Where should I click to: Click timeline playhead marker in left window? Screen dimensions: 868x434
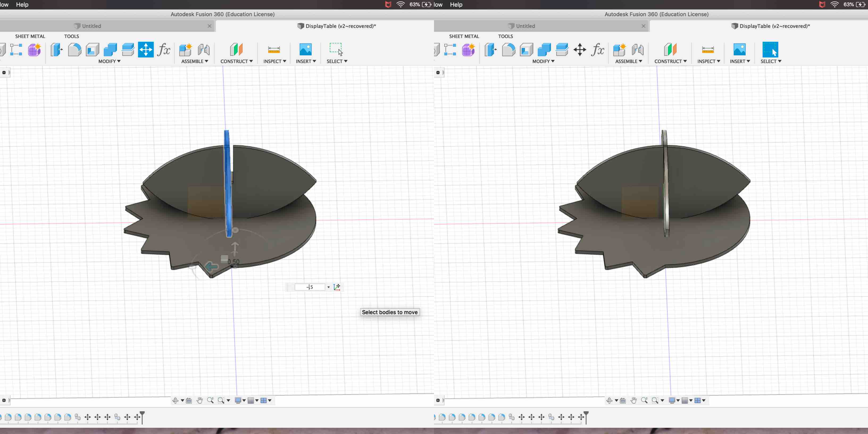point(142,417)
